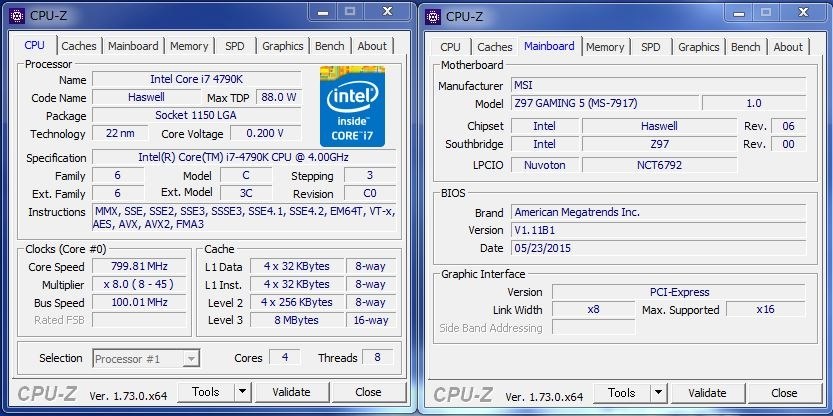Viewport: 833px width, 416px height.
Task: Open Memory tab in left window
Action: (189, 46)
